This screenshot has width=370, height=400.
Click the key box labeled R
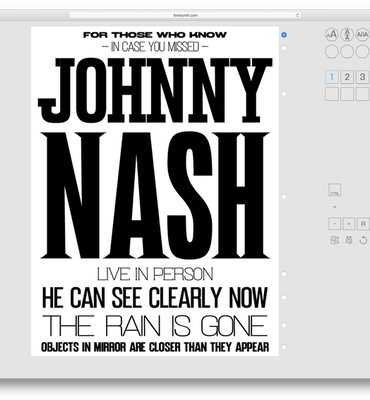click(363, 224)
